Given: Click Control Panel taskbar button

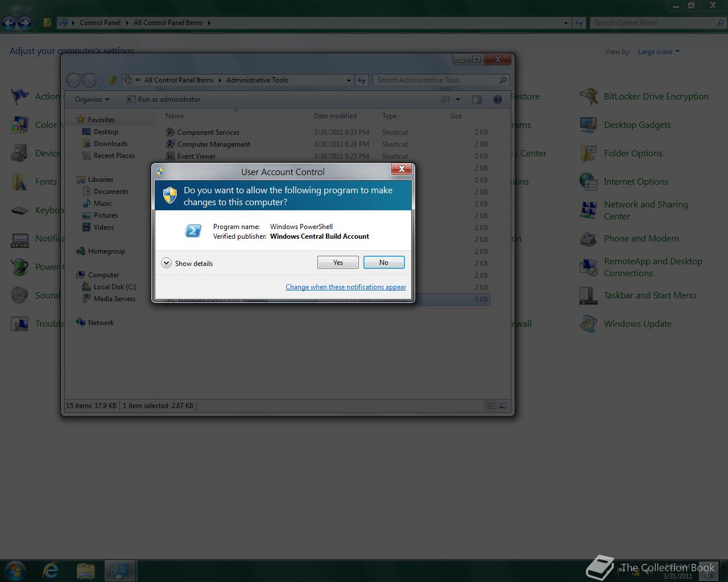Looking at the screenshot, I should 119,570.
